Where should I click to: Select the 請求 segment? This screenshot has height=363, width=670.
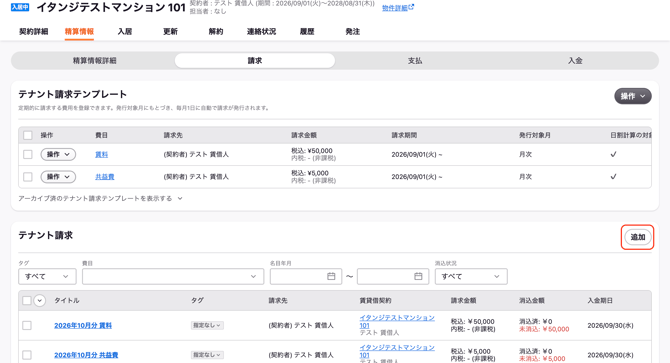[x=255, y=61]
